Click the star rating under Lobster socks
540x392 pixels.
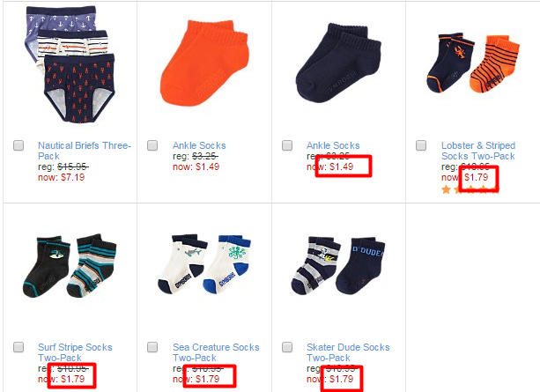pyautogui.click(x=470, y=189)
